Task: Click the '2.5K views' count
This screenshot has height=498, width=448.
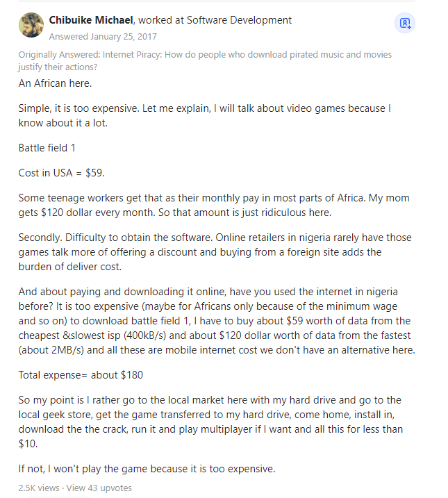Action: point(39,488)
